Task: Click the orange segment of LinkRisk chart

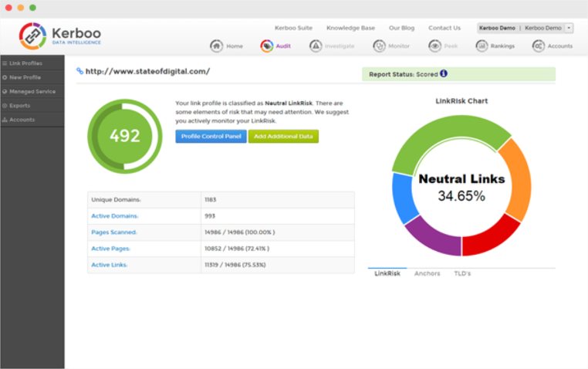Action: pos(519,180)
